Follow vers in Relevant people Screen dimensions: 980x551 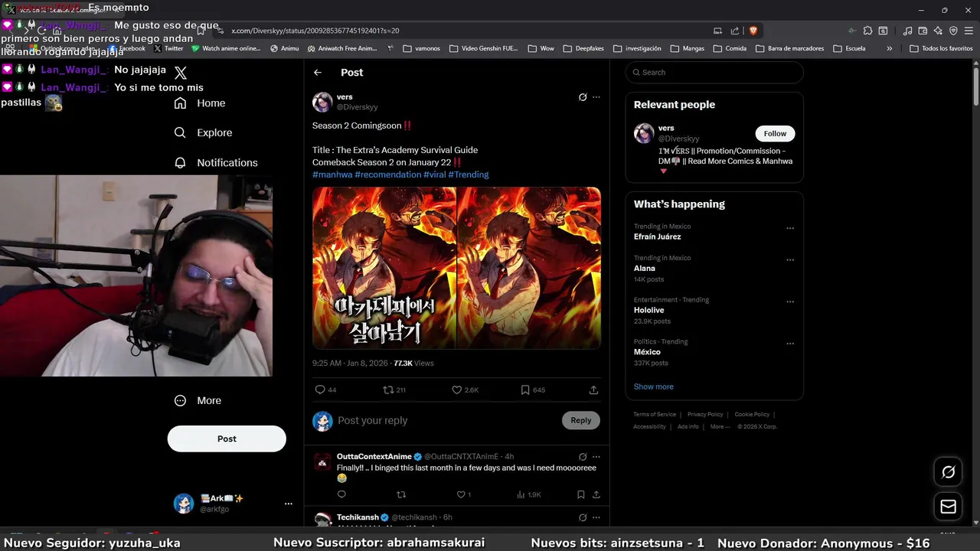(775, 133)
